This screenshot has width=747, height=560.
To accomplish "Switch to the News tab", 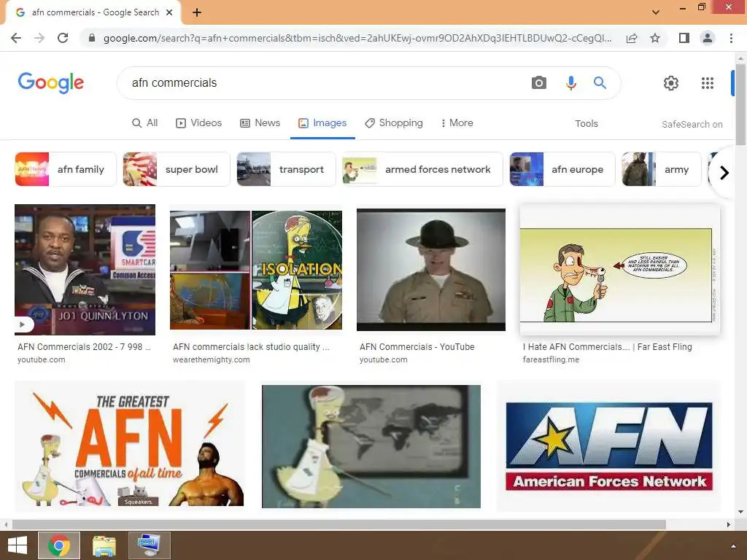I will coord(260,122).
